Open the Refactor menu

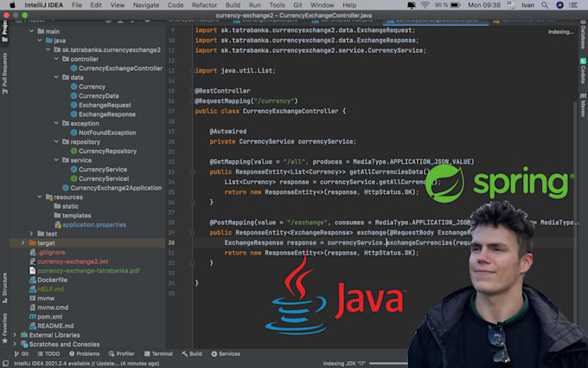(x=204, y=5)
